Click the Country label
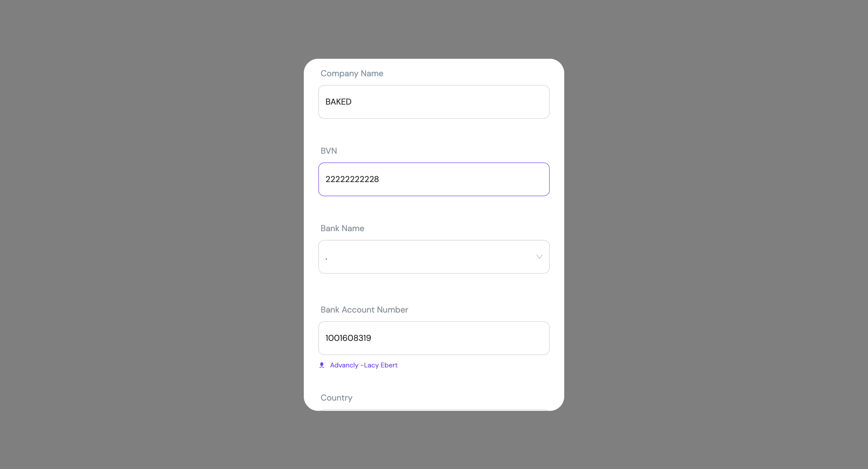 tap(336, 398)
